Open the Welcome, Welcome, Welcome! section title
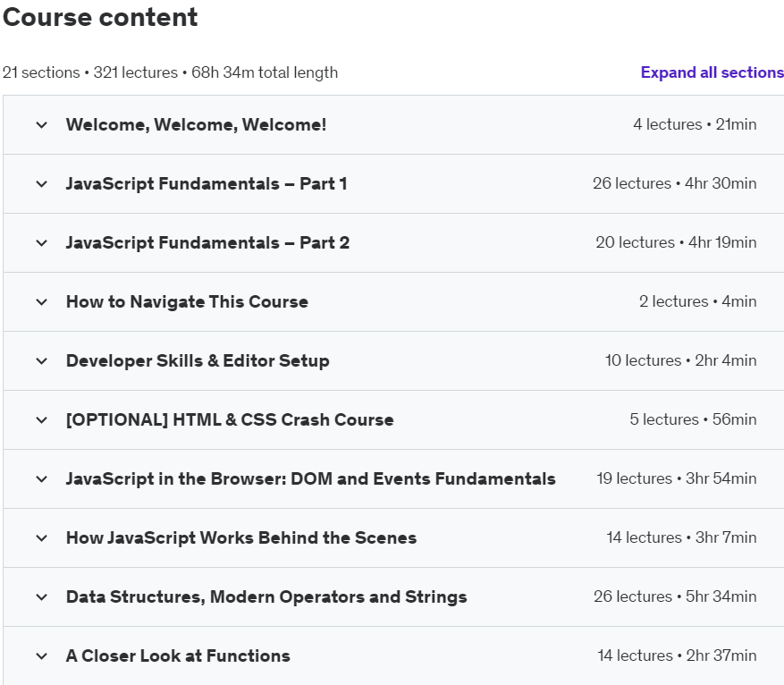 [x=196, y=124]
